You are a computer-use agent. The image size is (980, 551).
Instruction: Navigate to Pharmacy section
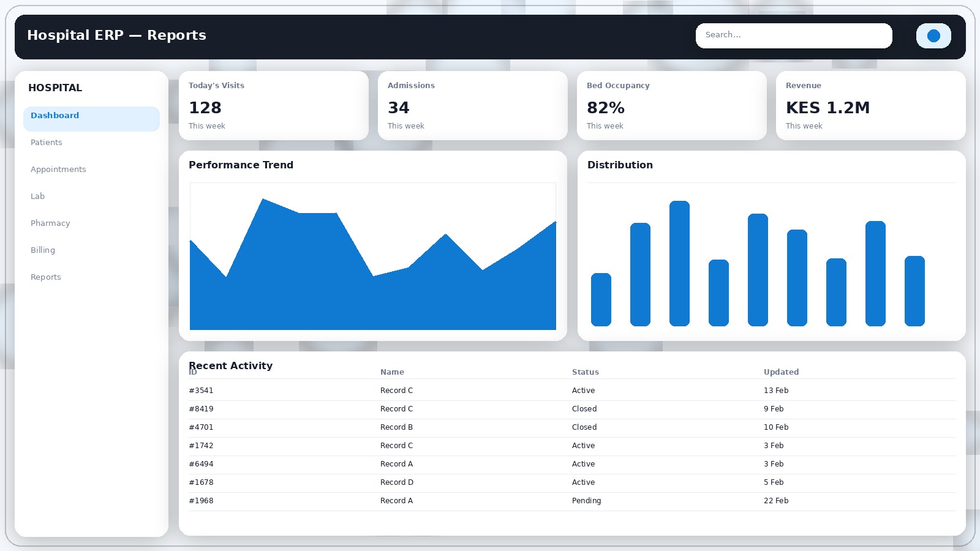tap(50, 223)
